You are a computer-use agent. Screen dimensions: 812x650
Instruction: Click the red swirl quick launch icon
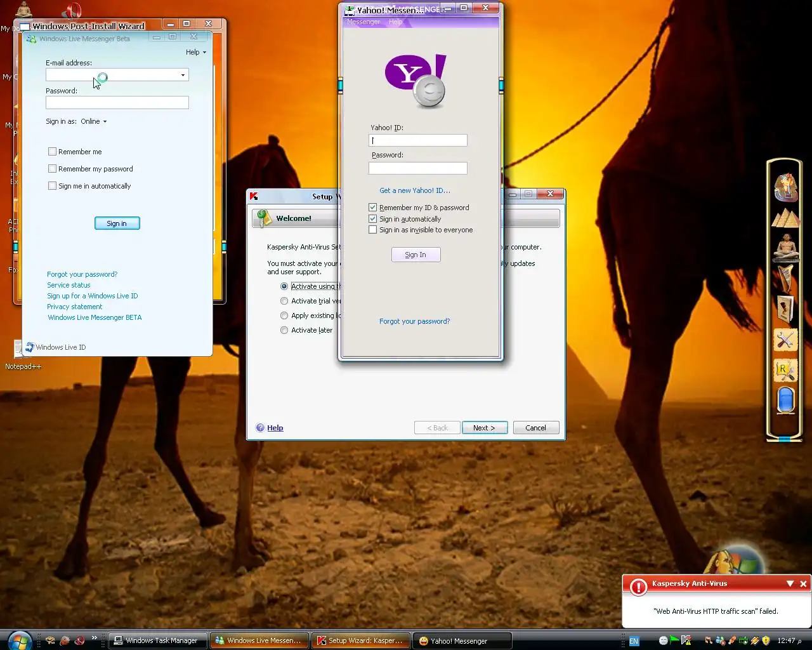click(79, 640)
